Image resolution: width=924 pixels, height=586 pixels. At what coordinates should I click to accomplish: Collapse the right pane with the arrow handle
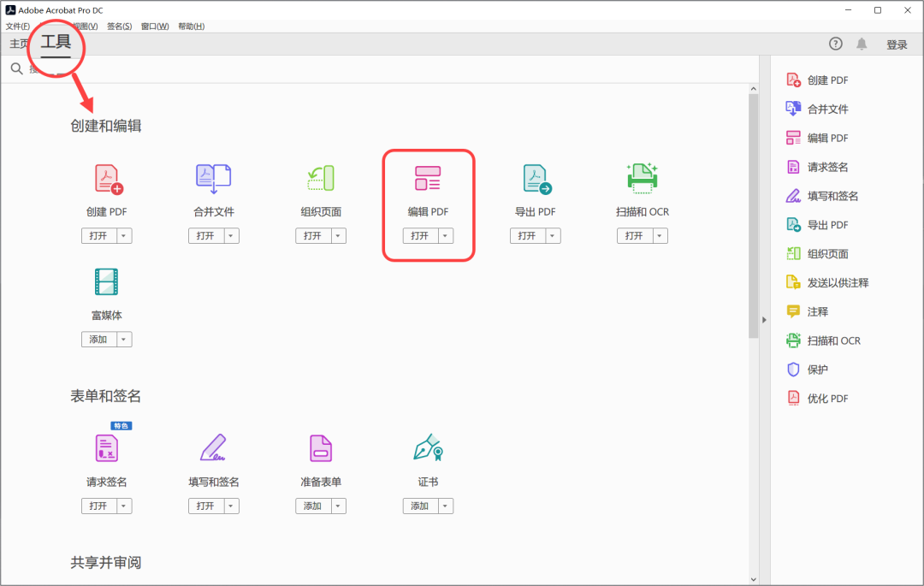[764, 320]
